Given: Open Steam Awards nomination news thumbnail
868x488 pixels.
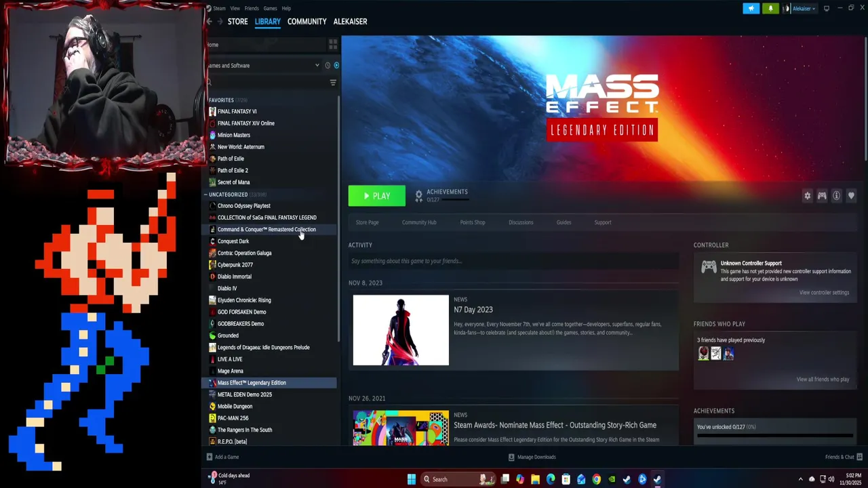Looking at the screenshot, I should (x=401, y=428).
